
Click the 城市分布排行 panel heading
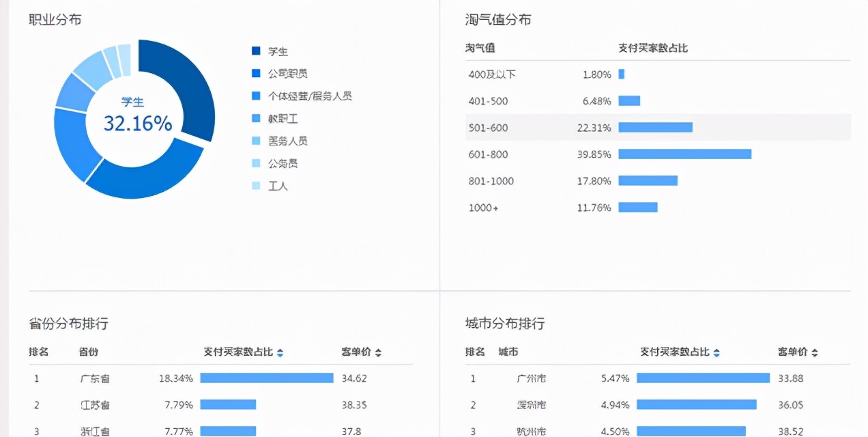[x=505, y=323]
